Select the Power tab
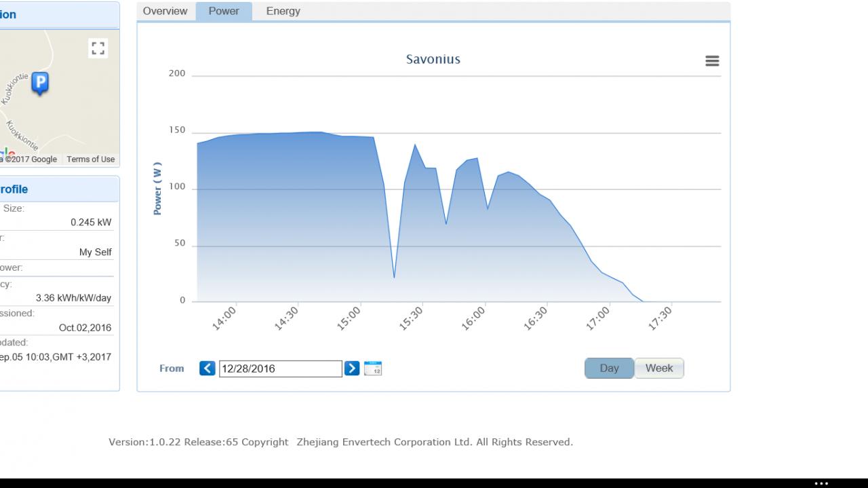Viewport: 868px width, 488px height. (224, 12)
